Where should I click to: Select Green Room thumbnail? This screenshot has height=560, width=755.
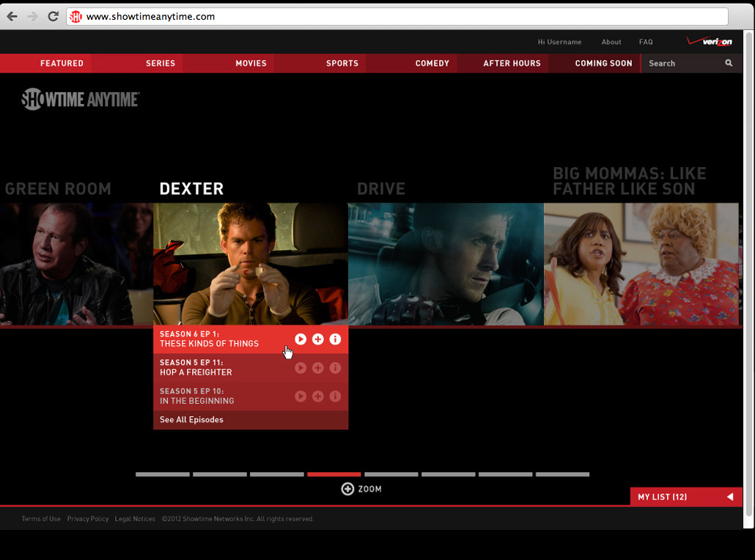tap(76, 264)
